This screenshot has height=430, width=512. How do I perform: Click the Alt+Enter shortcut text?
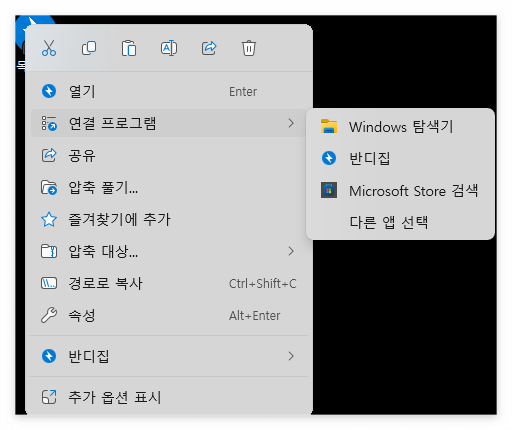point(255,315)
